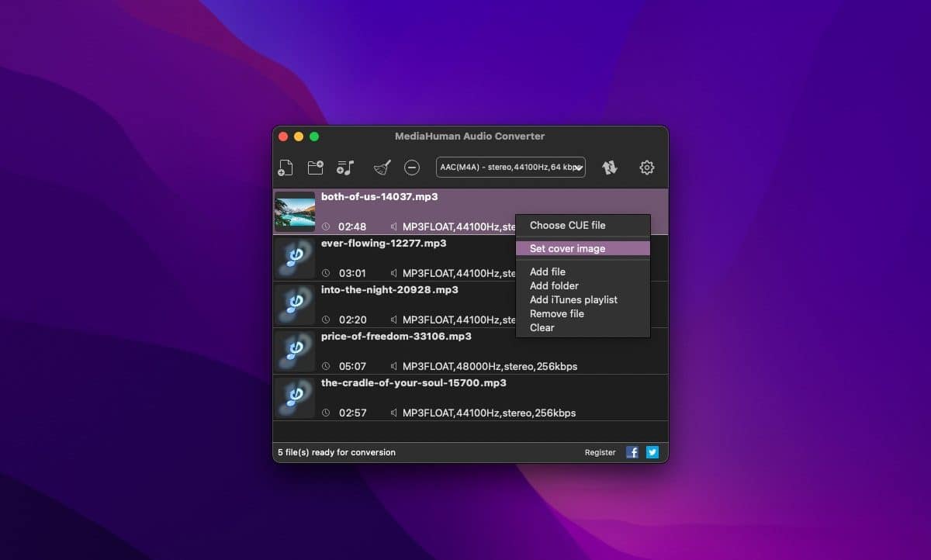Viewport: 931px width, 560px height.
Task: Choose CUE file from context menu
Action: [x=567, y=225]
